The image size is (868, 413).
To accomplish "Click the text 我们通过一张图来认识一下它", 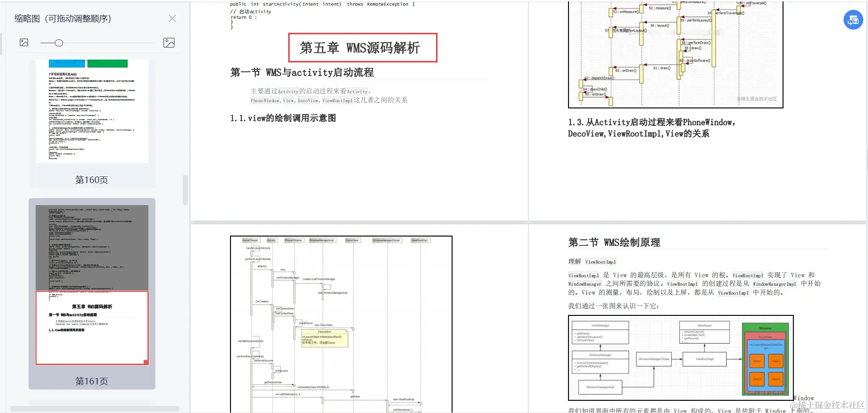I will 614,306.
